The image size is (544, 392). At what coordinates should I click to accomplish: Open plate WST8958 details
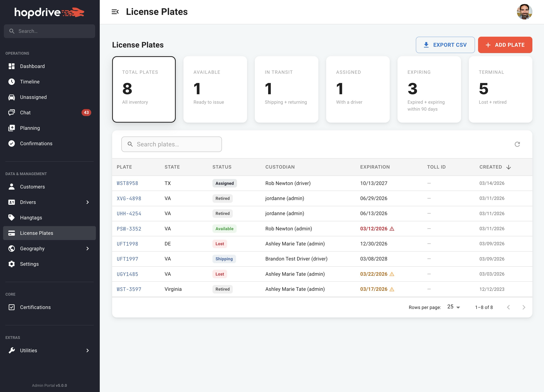point(127,183)
